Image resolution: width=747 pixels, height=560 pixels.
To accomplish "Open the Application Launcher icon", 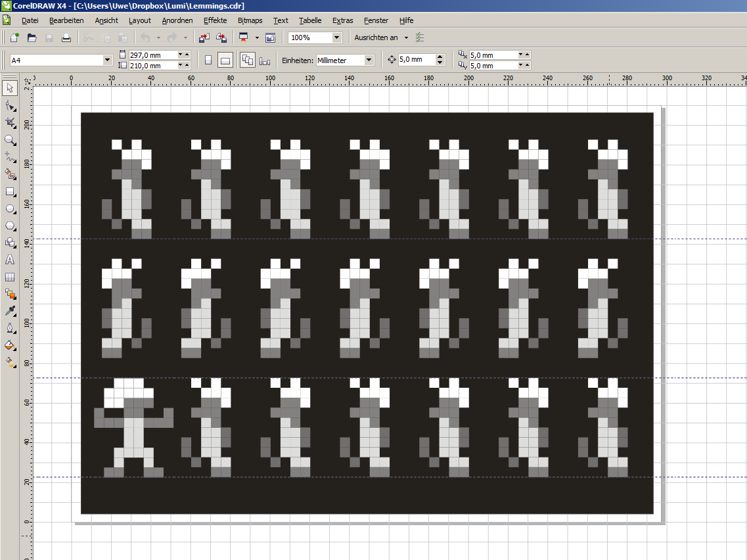I will point(244,37).
